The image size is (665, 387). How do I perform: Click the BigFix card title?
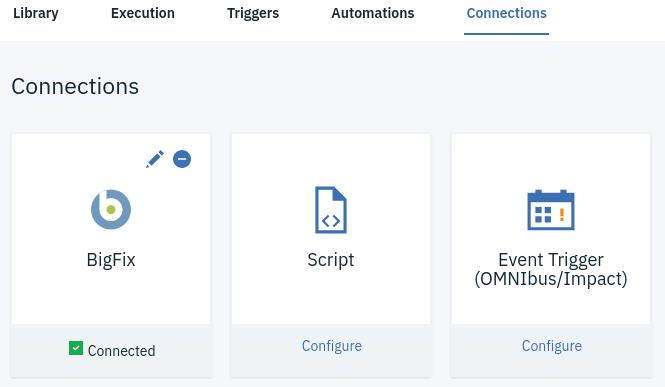pyautogui.click(x=111, y=260)
